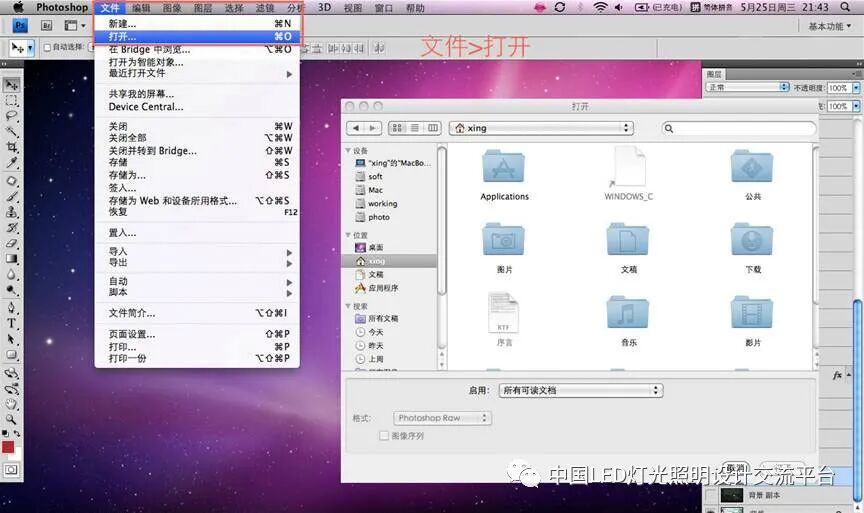Select the Clone Stamp tool
This screenshot has width=864, height=513.
[12, 212]
